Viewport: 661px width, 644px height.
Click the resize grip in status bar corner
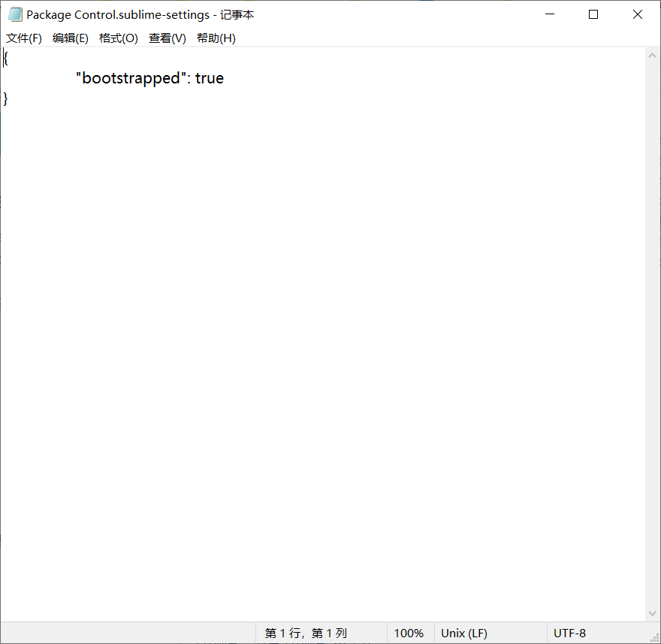[655, 638]
